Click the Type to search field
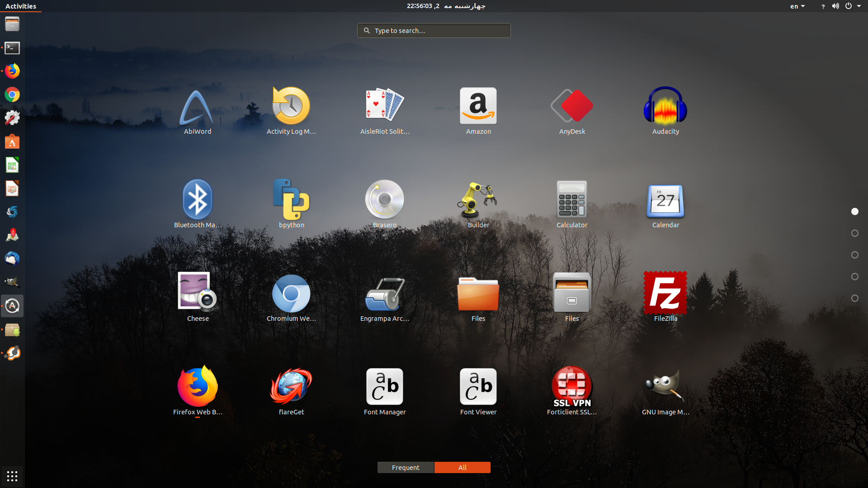The width and height of the screenshot is (868, 488). (434, 30)
